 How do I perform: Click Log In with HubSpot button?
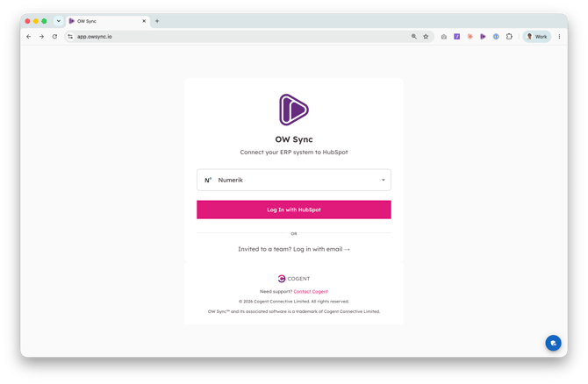click(x=294, y=210)
